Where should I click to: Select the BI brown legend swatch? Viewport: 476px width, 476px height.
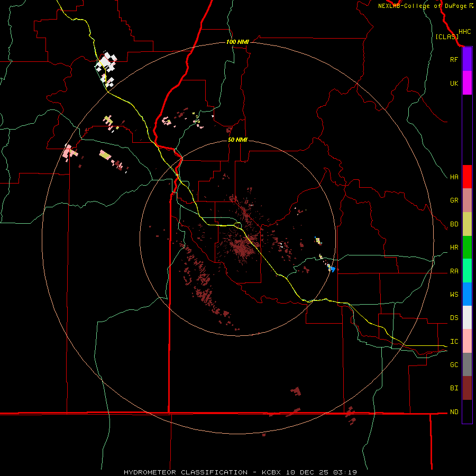[x=467, y=388]
